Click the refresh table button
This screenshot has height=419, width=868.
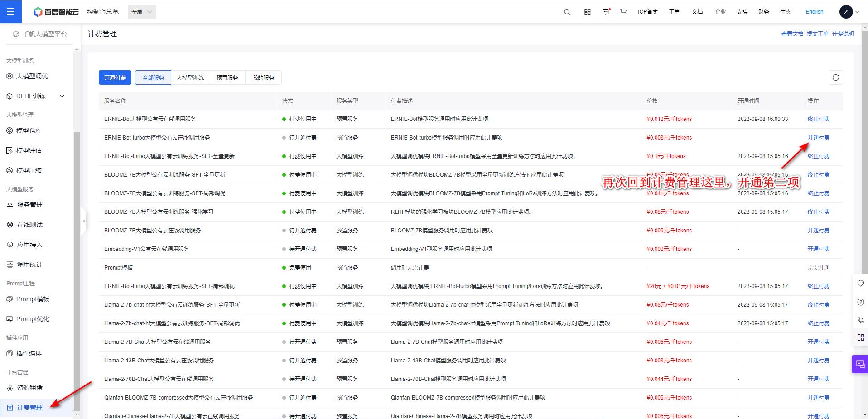click(835, 77)
